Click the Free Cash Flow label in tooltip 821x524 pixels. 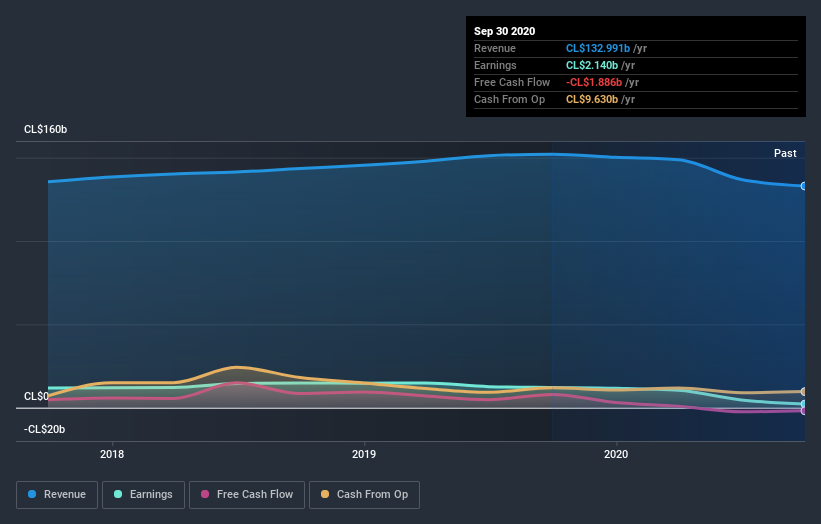tap(512, 82)
